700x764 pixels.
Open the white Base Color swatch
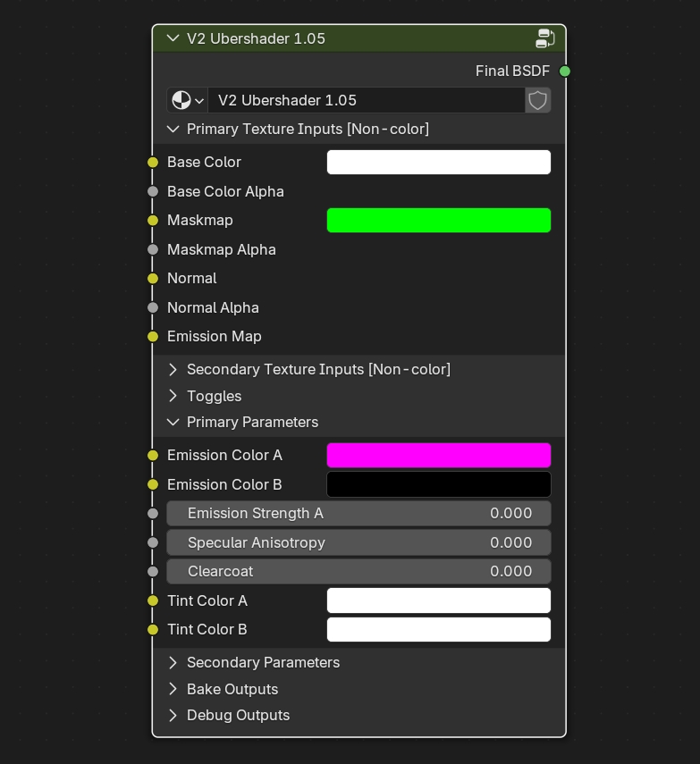439,163
